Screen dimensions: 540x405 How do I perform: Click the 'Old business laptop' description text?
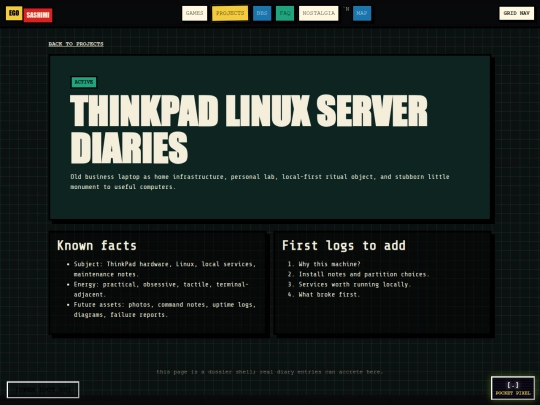click(x=260, y=181)
